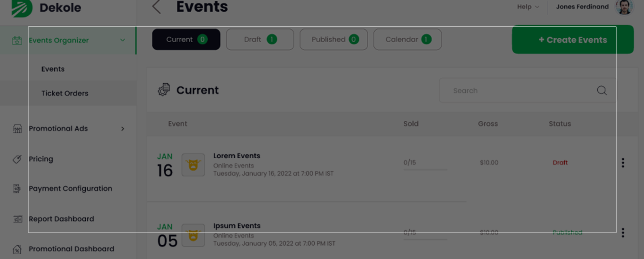This screenshot has width=644, height=259.
Task: Click the Promotional Ads store icon
Action: coord(17,128)
